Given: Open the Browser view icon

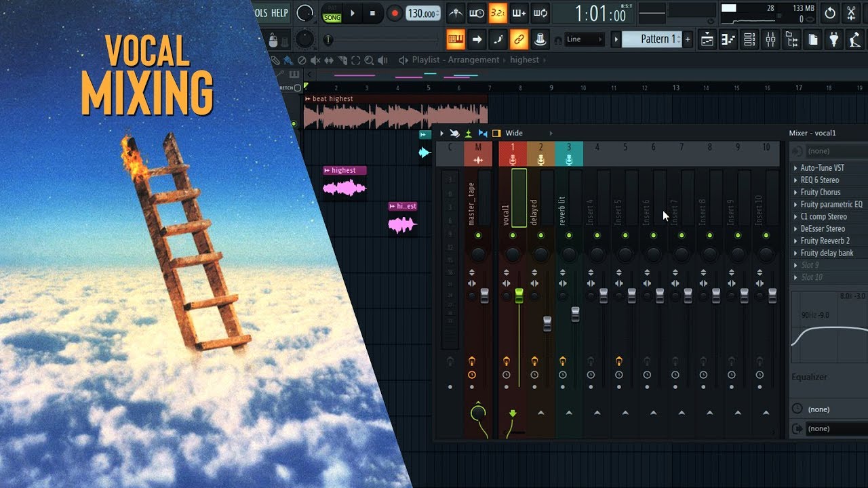Looking at the screenshot, I should coord(791,39).
